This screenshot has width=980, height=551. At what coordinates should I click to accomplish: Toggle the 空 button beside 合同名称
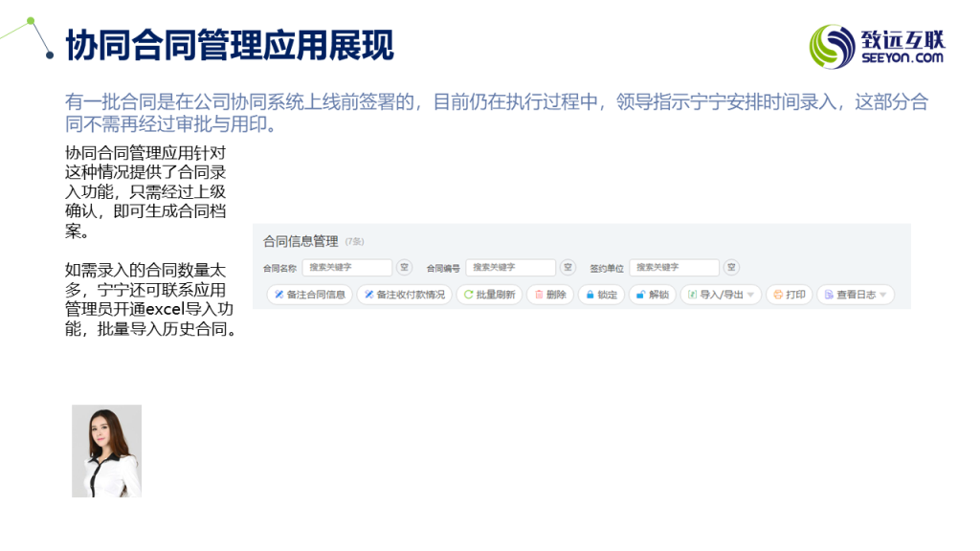click(x=404, y=268)
